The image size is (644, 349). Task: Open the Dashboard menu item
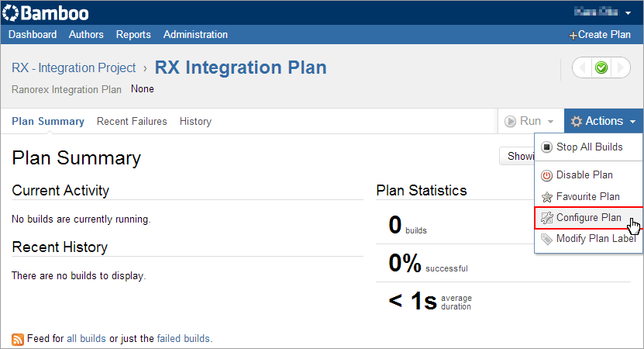[33, 35]
